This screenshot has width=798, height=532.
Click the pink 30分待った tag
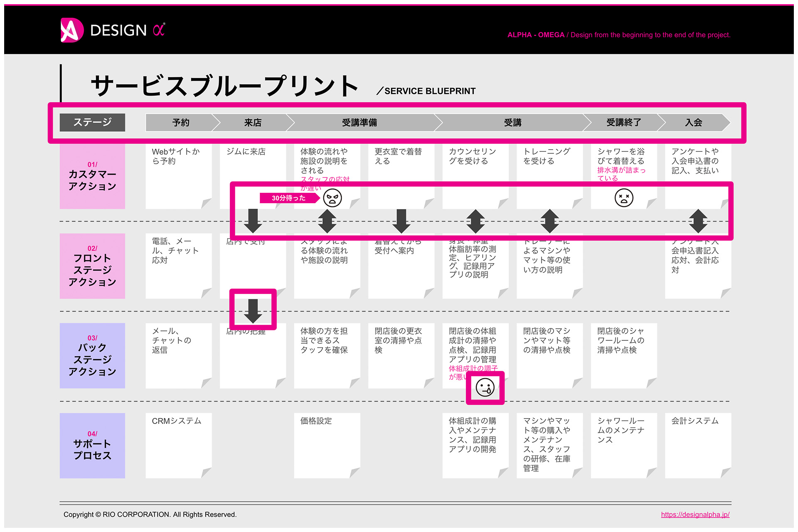(289, 198)
